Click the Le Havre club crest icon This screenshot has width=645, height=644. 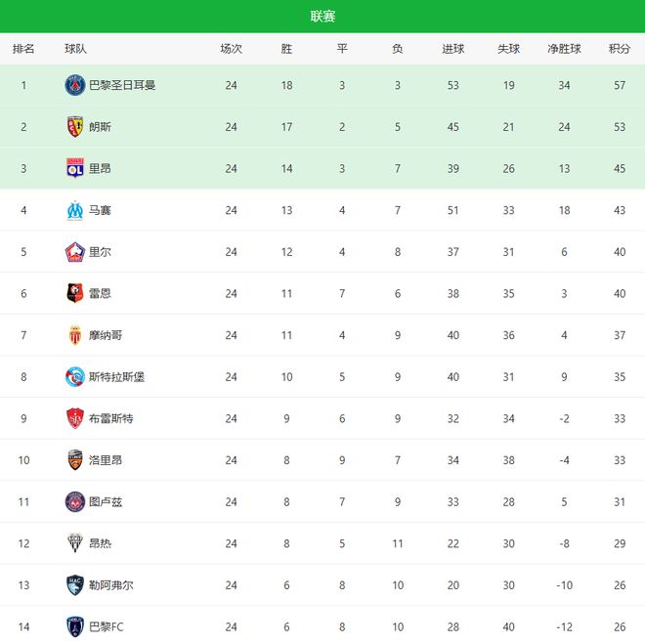pos(75,585)
